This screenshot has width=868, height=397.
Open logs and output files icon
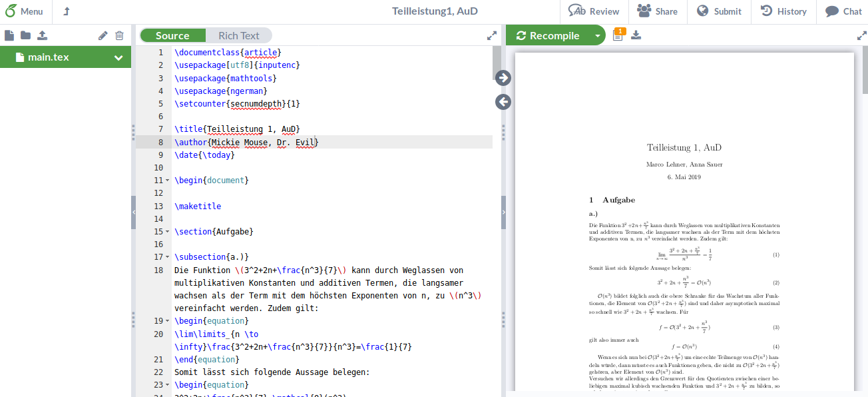[618, 35]
